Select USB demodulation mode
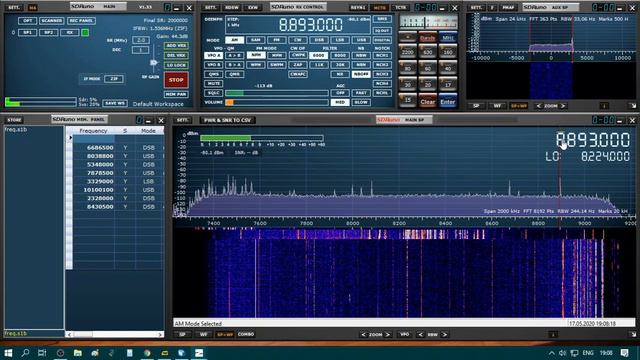640x360 pixels. [361, 40]
